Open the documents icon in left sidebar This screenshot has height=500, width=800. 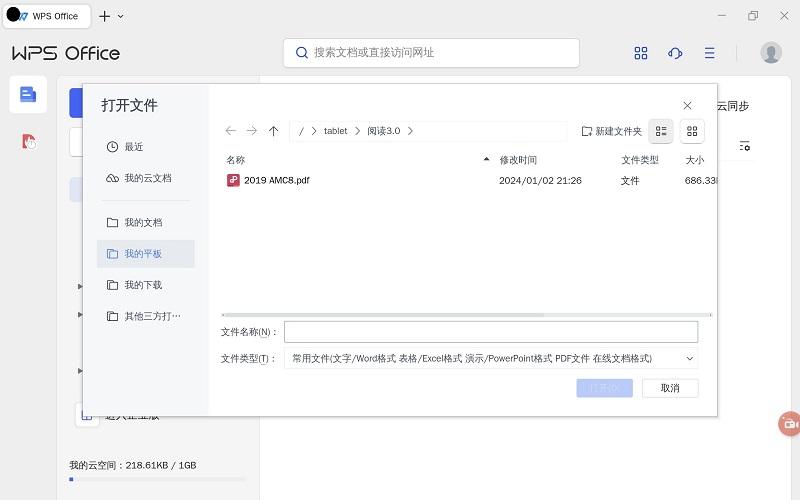pyautogui.click(x=28, y=94)
